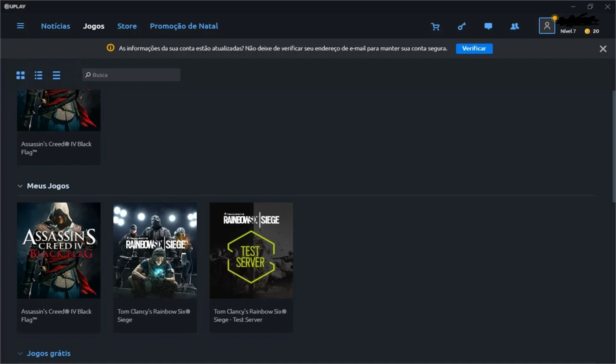Open the Promoção de Natal tab

pos(184,26)
